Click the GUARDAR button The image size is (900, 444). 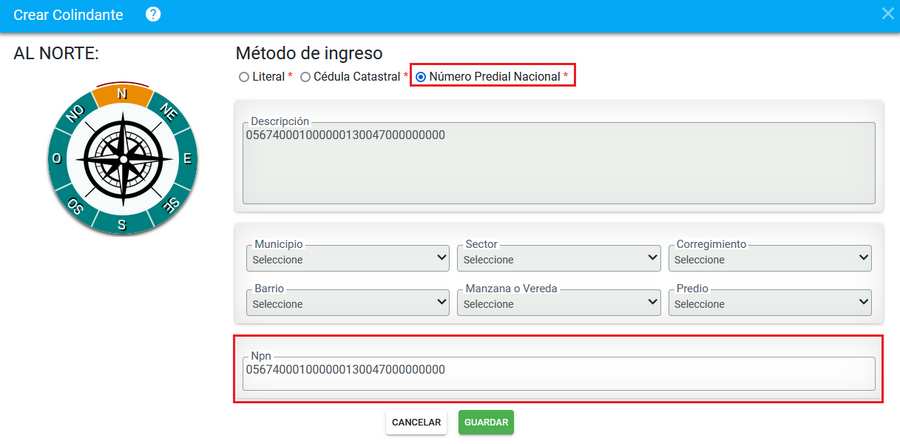point(486,422)
